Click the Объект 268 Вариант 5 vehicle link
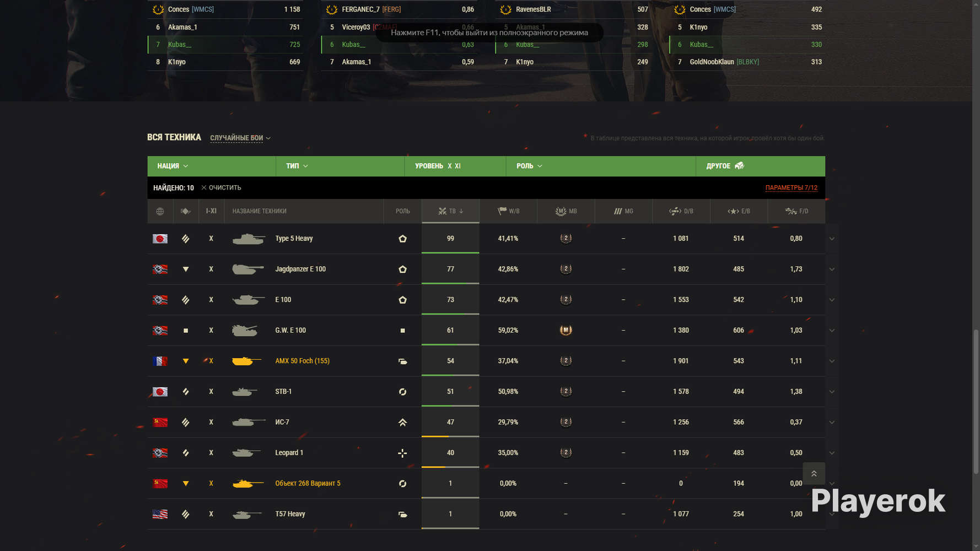Image resolution: width=980 pixels, height=551 pixels. pos(308,483)
